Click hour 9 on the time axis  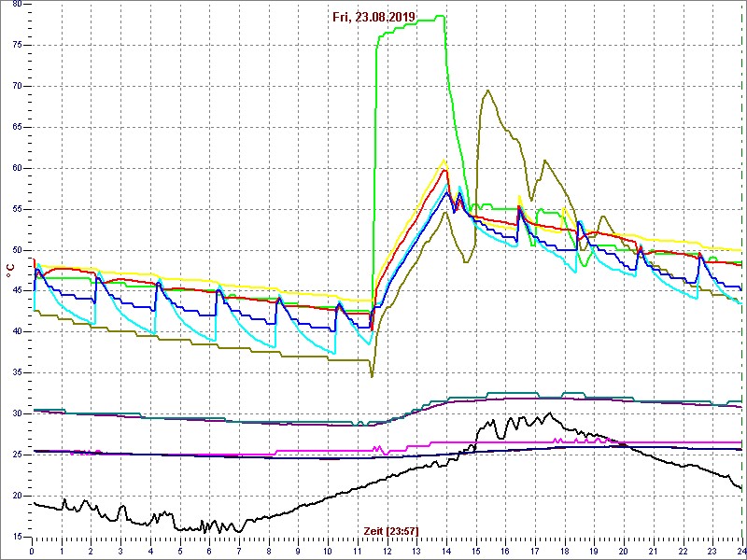coord(298,550)
